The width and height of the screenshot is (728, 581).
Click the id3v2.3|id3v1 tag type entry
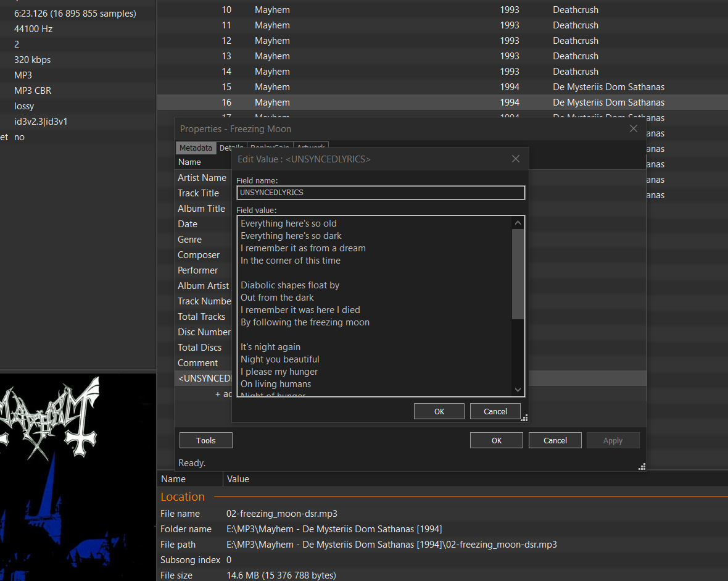point(41,121)
